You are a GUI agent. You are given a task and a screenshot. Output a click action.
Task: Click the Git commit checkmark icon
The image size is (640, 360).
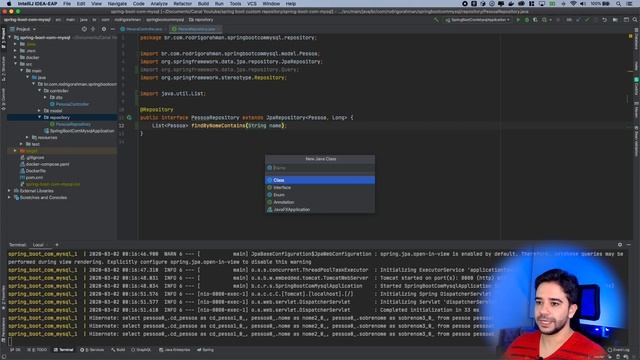(587, 20)
